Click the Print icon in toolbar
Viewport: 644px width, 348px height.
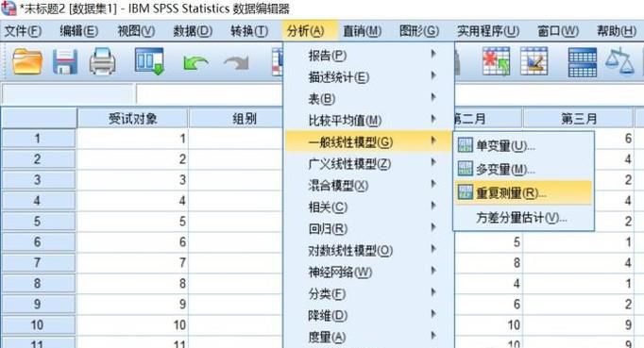pos(102,61)
